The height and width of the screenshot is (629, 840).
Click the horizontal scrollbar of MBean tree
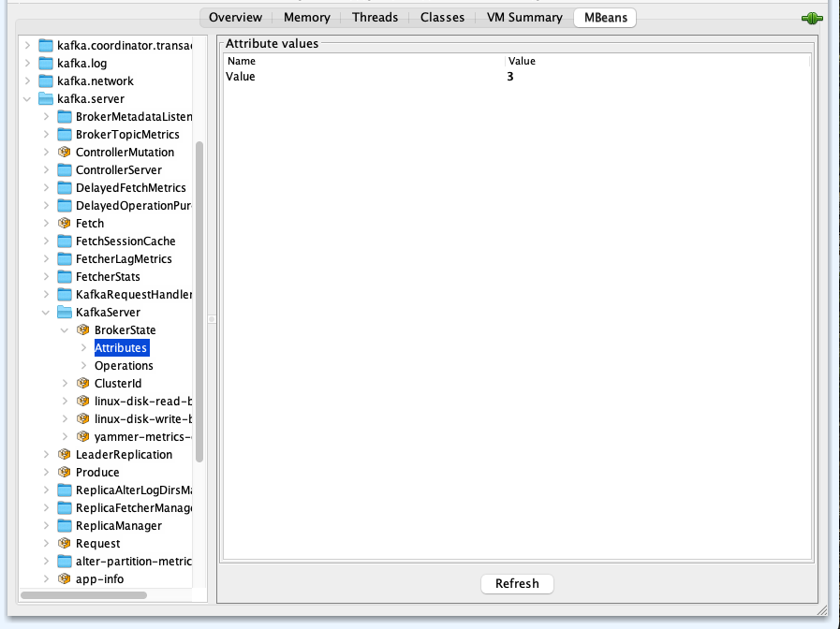pyautogui.click(x=83, y=595)
